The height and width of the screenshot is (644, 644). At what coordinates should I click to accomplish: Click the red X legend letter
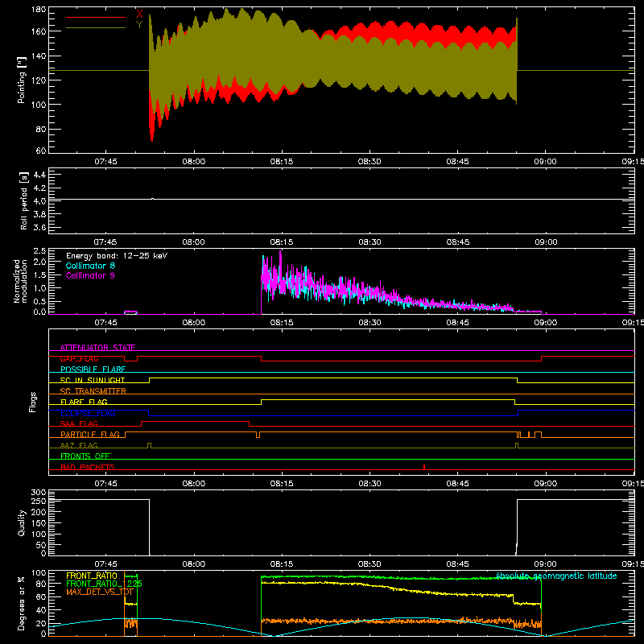(139, 14)
